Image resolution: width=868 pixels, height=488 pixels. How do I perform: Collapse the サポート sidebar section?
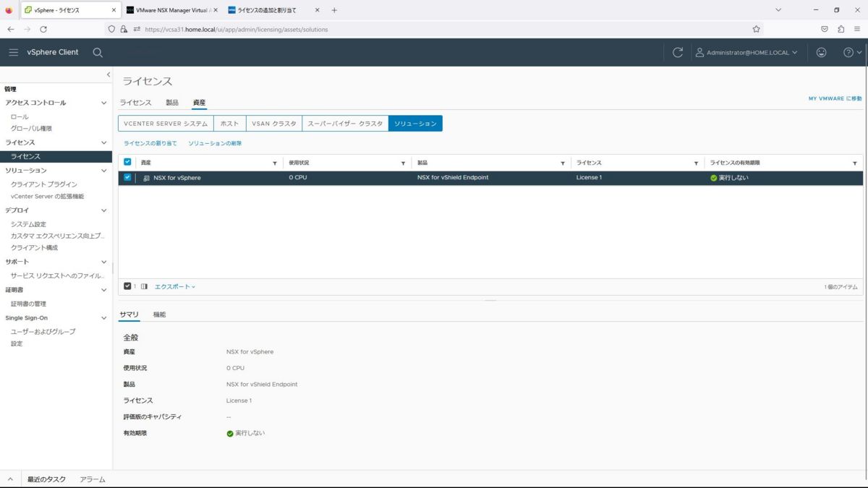coord(103,262)
